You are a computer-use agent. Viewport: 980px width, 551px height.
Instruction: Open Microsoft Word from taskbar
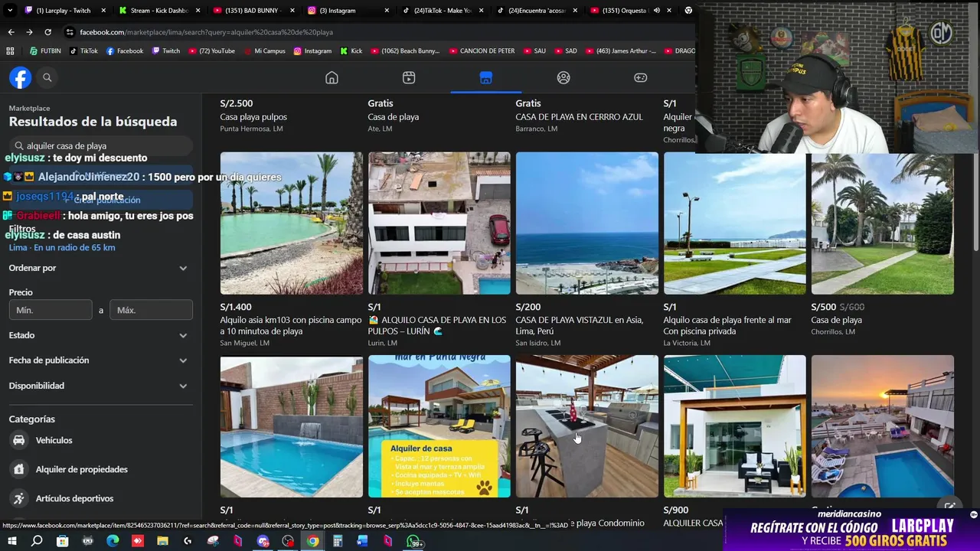[362, 541]
